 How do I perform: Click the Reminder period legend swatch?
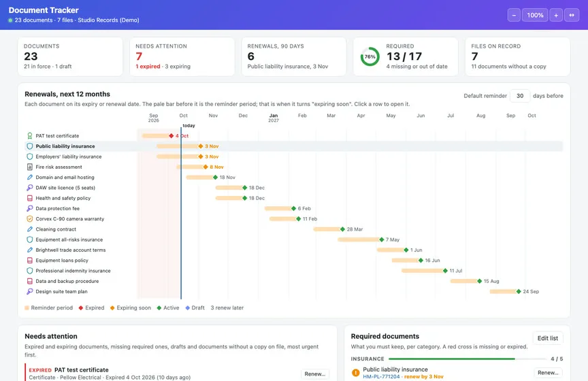click(27, 308)
